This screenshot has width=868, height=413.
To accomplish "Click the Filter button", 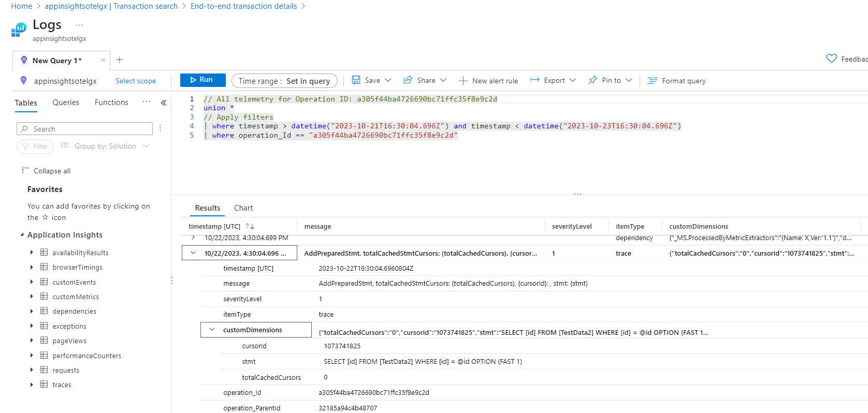I will [x=35, y=146].
